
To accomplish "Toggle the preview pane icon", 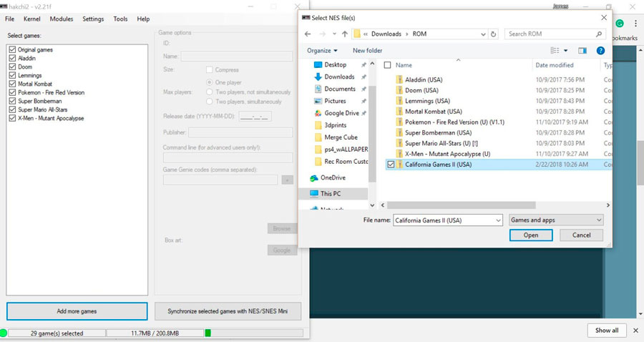I will click(x=582, y=51).
